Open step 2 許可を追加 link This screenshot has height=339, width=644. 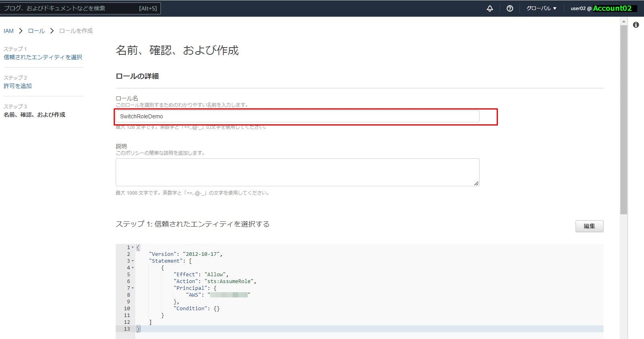[18, 86]
